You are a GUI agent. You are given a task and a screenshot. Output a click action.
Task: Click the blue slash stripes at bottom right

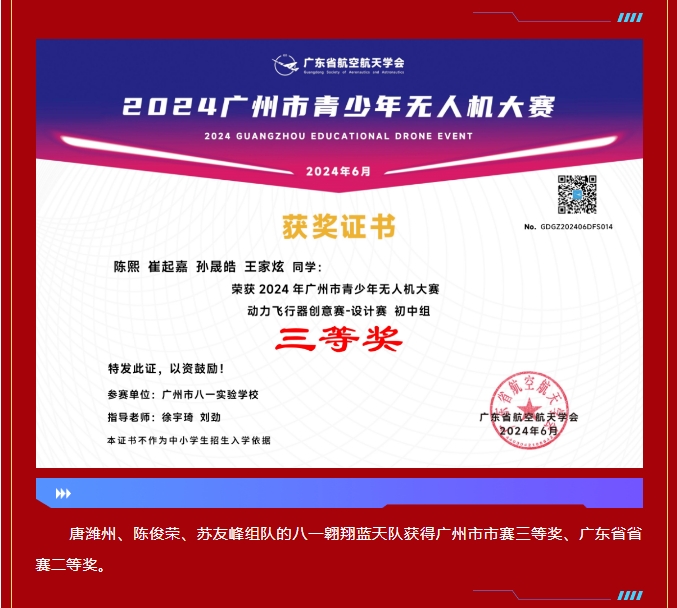tap(629, 595)
